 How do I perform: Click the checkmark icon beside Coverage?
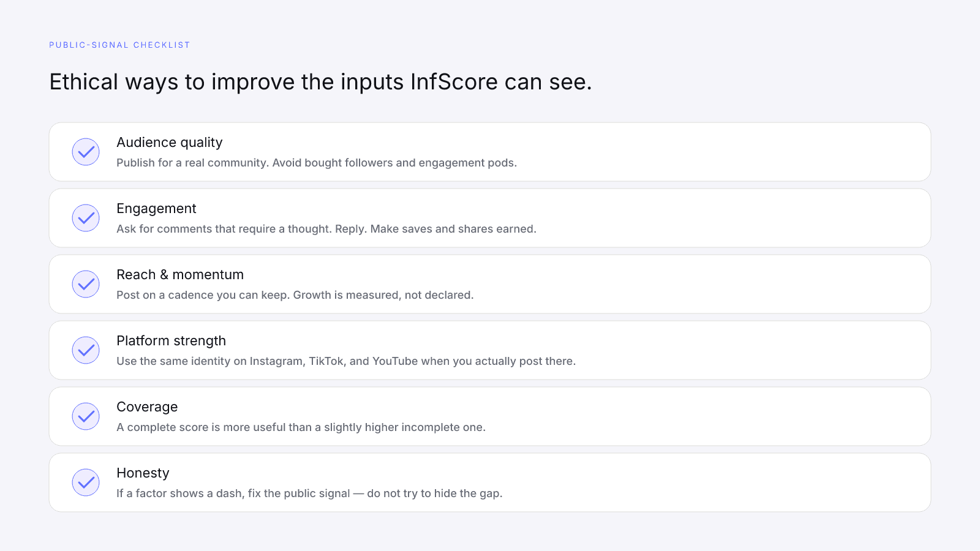point(86,416)
